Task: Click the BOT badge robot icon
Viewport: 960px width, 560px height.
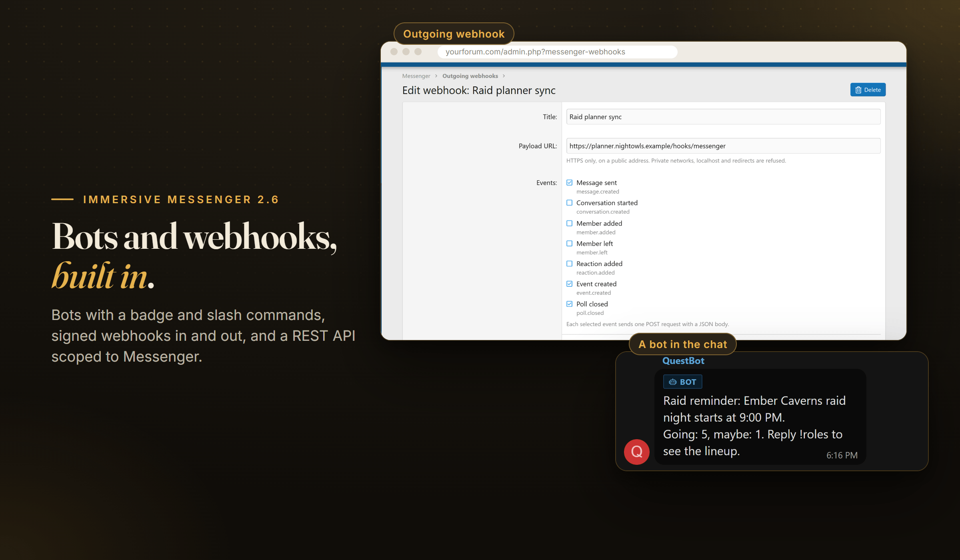Action: point(673,382)
